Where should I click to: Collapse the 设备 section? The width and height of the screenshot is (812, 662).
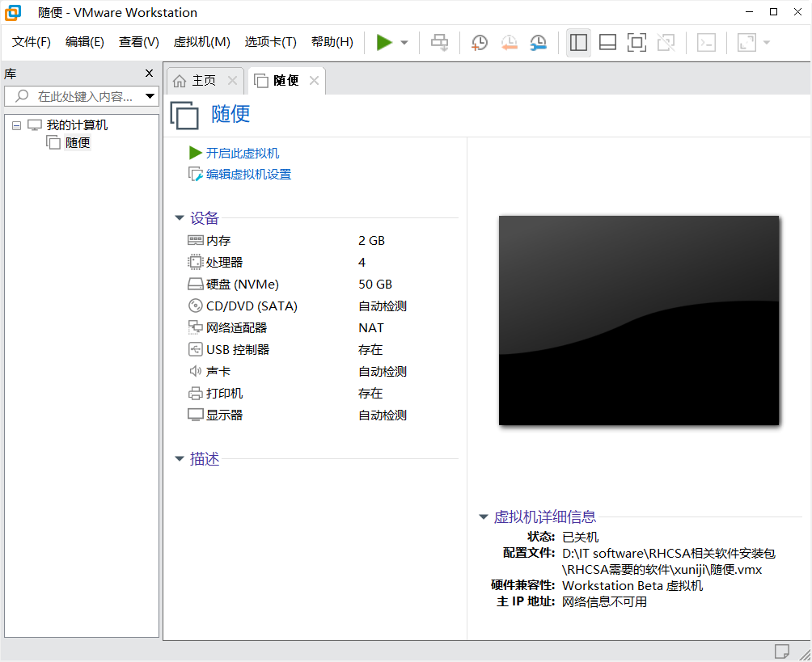pos(180,218)
